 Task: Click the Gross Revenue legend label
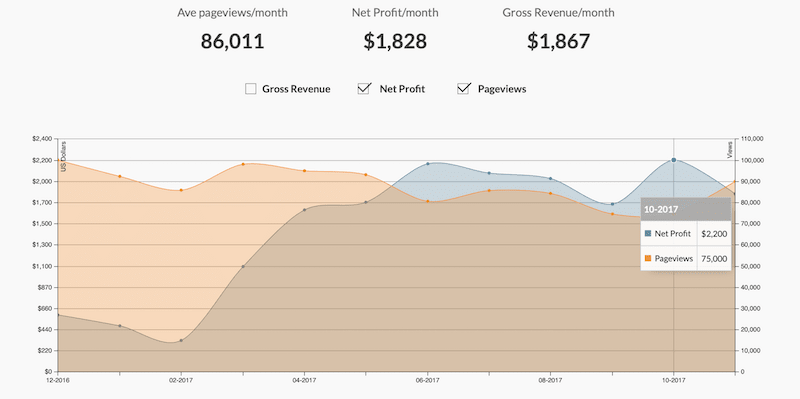[x=296, y=89]
